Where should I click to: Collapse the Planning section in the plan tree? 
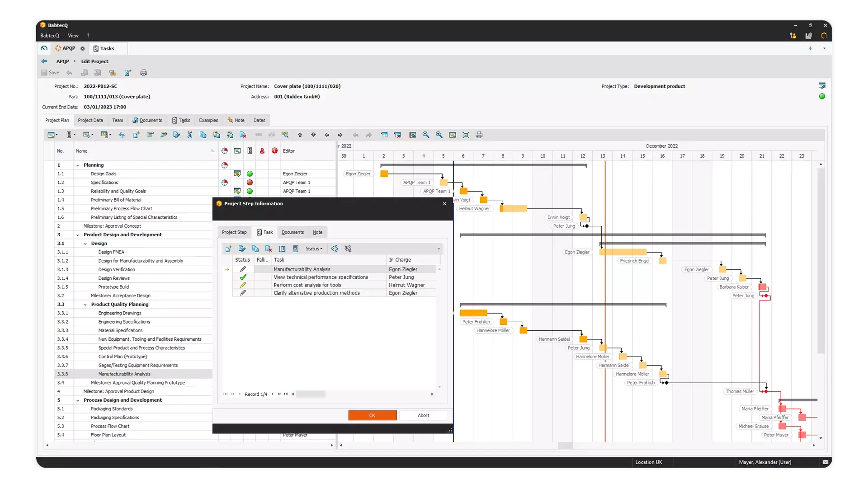click(77, 165)
